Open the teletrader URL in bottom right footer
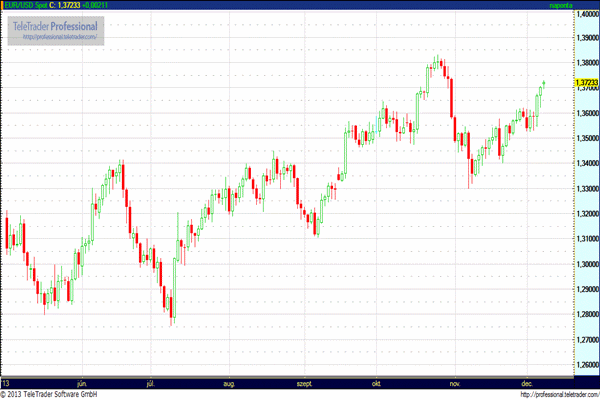Screen dimensions: 600x400 click(560, 395)
